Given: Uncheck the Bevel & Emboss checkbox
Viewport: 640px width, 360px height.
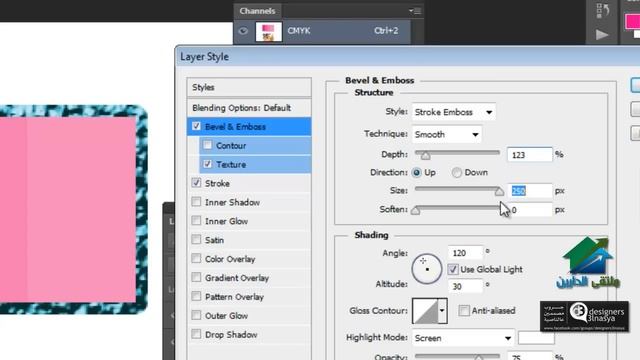Looking at the screenshot, I should [x=196, y=126].
